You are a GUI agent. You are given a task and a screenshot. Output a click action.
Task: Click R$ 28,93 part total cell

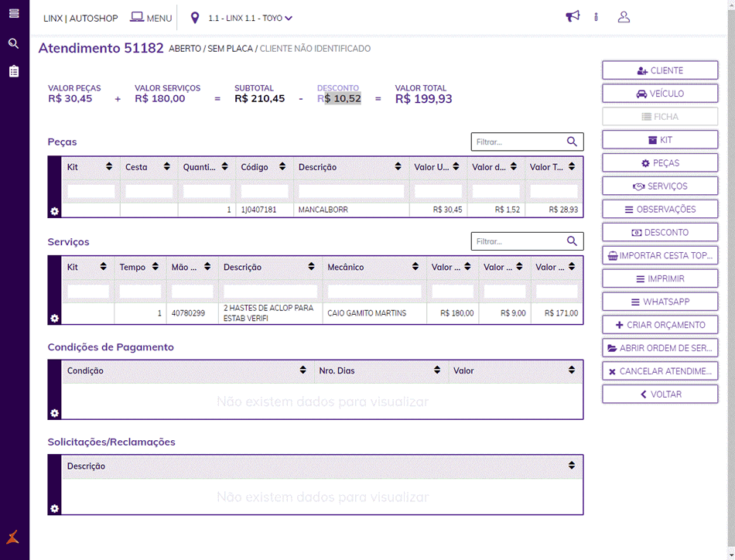pos(554,210)
